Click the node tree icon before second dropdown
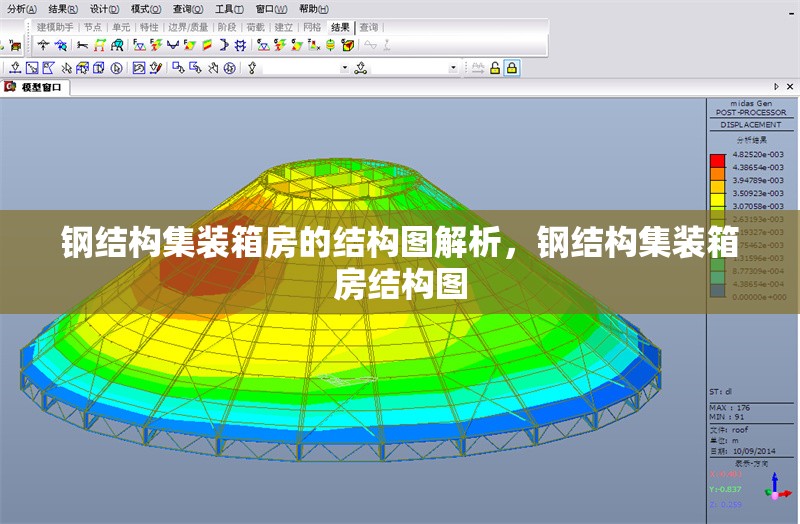 (360, 68)
